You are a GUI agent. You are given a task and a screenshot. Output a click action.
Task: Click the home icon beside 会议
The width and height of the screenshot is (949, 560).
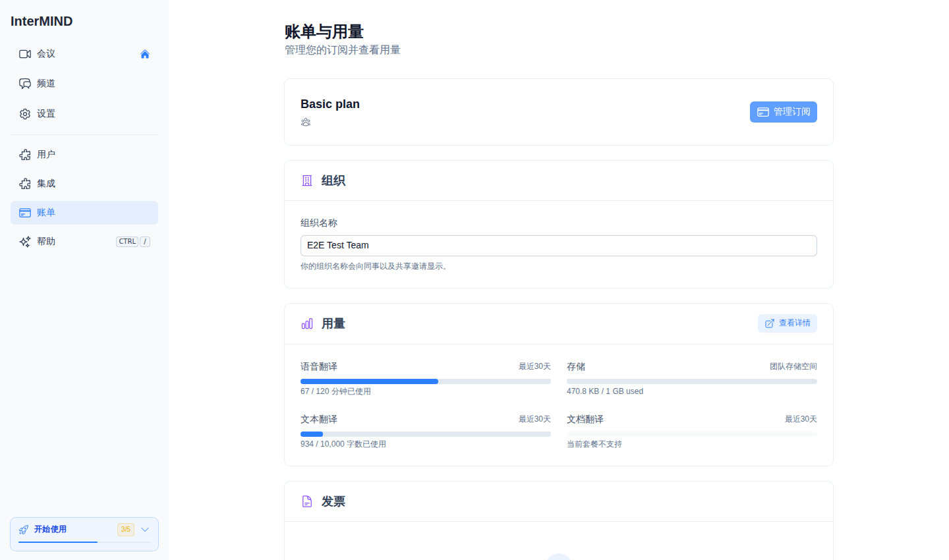[145, 54]
